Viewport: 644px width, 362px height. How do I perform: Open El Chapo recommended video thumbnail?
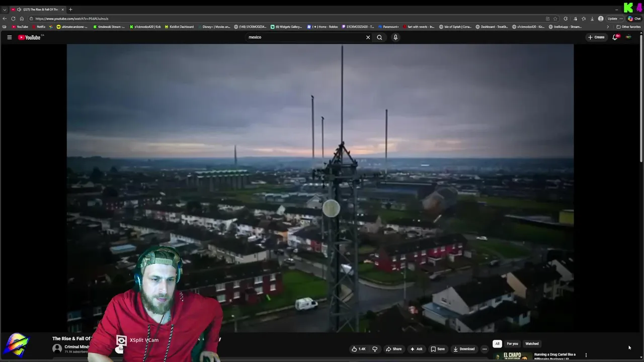pyautogui.click(x=512, y=356)
